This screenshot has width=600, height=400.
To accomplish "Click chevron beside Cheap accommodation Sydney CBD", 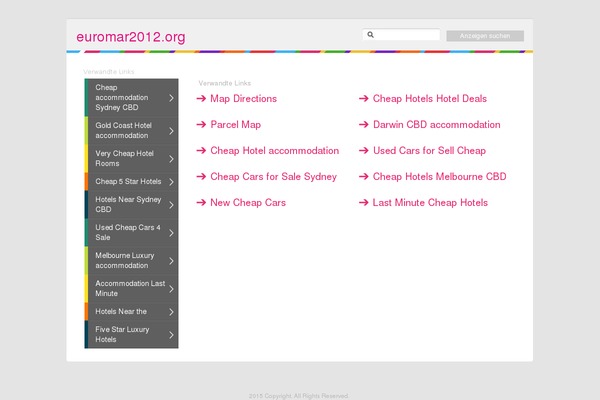I will tap(171, 98).
